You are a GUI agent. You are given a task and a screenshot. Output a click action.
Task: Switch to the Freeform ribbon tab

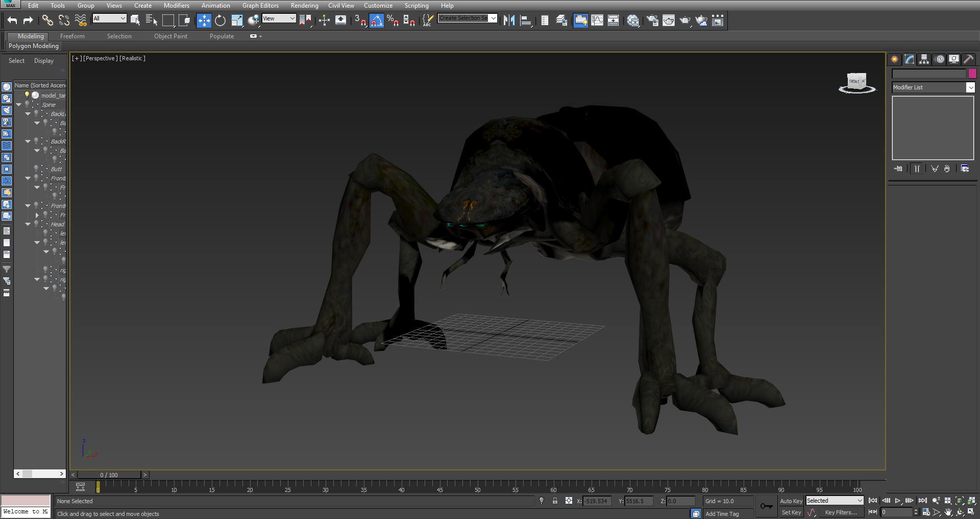[72, 36]
